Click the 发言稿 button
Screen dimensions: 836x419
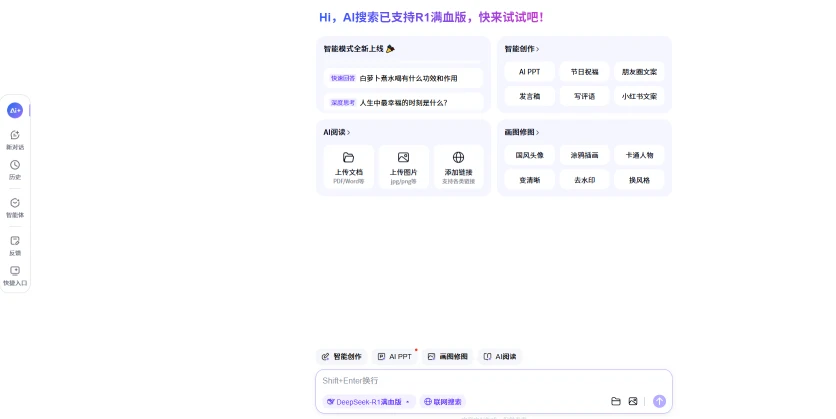[x=529, y=96]
